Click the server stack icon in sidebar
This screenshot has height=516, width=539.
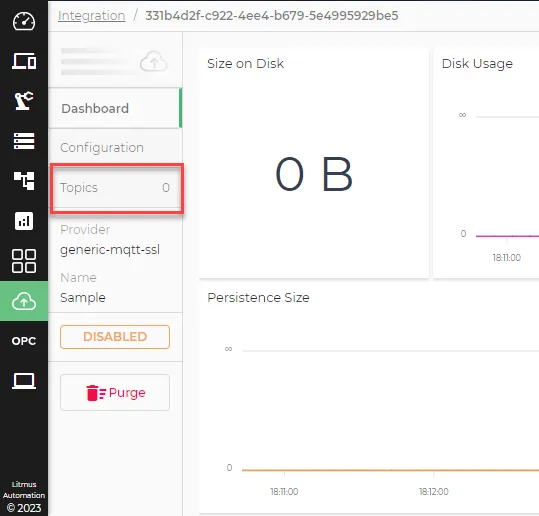(24, 141)
